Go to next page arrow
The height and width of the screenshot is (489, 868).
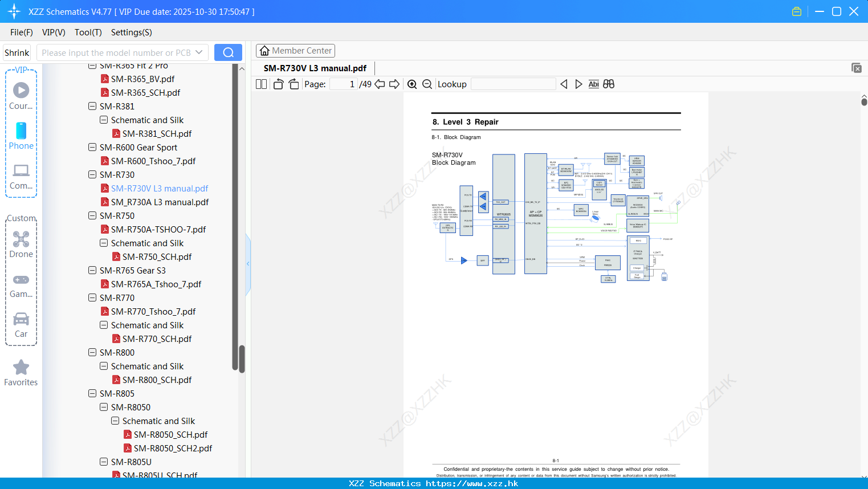pyautogui.click(x=394, y=84)
